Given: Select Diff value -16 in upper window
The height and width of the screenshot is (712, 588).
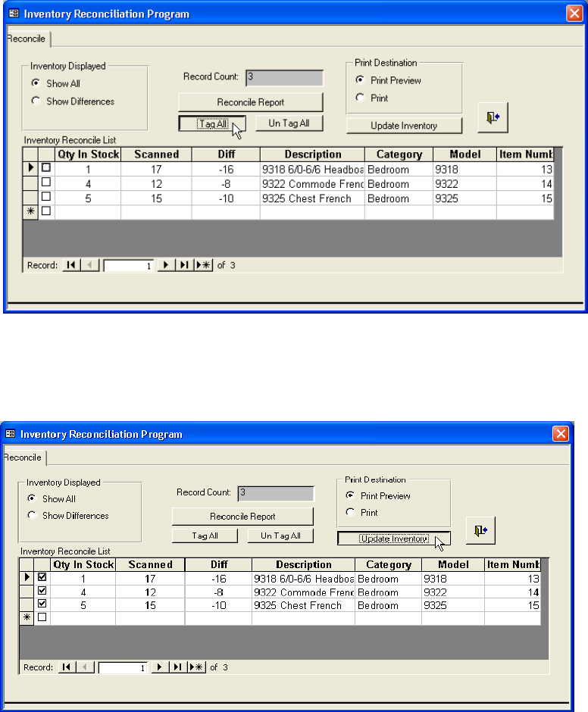Looking at the screenshot, I should point(226,170).
